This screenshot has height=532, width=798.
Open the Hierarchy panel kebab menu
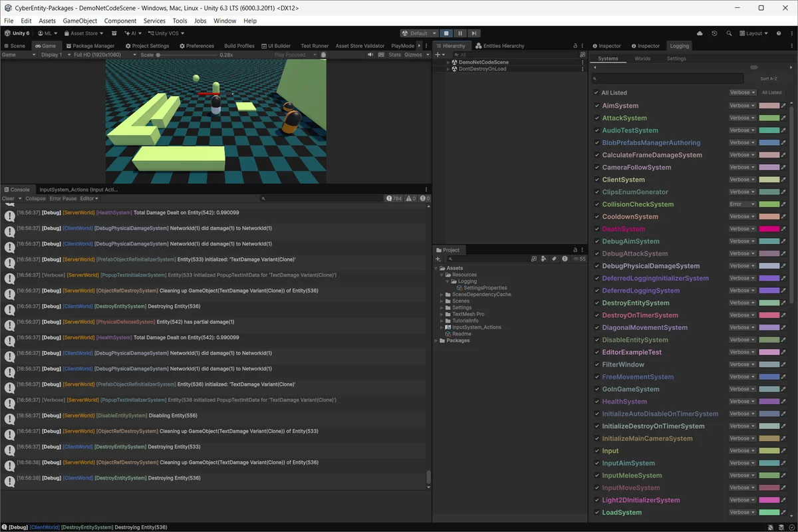pyautogui.click(x=583, y=46)
